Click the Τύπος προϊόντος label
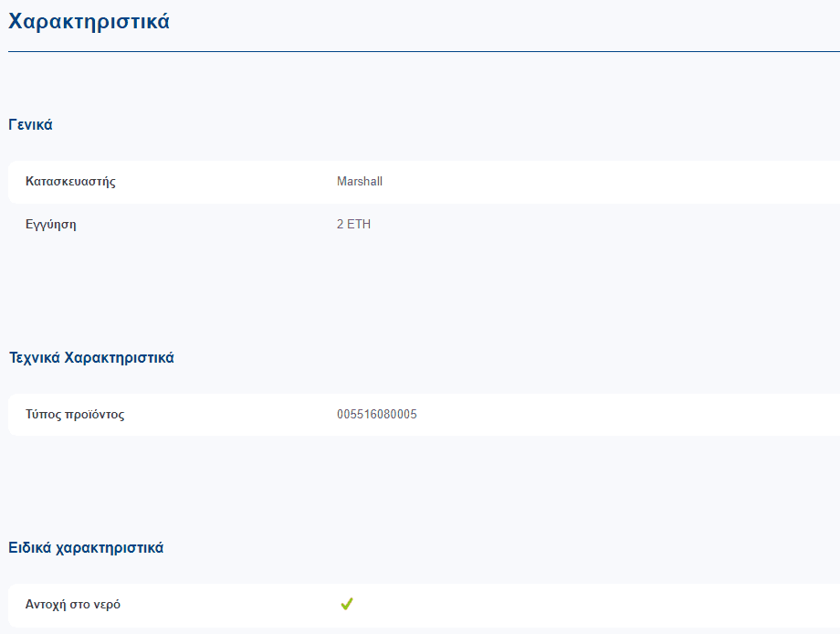The height and width of the screenshot is (634, 840). 75,414
